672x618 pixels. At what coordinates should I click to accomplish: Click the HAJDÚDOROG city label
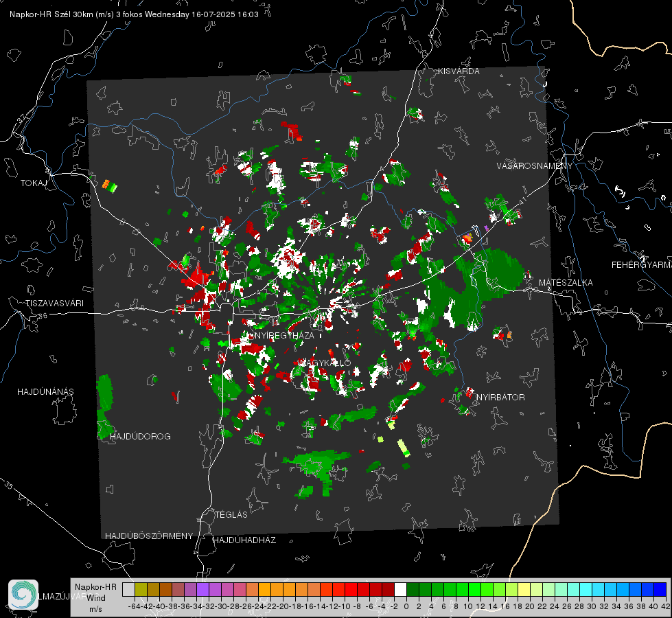point(140,436)
